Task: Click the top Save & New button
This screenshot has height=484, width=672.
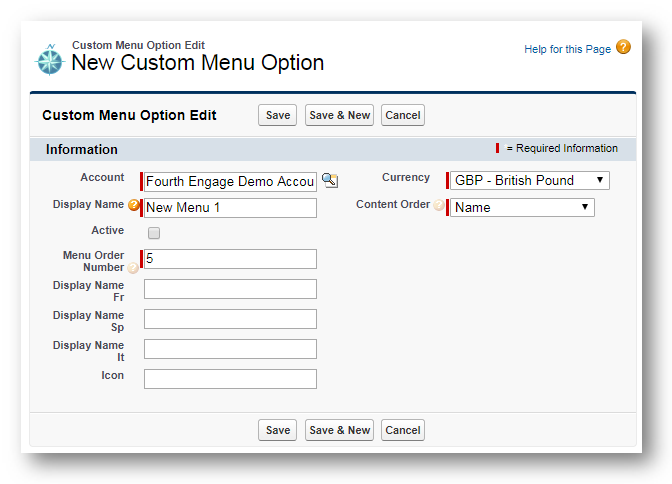Action: tap(339, 115)
